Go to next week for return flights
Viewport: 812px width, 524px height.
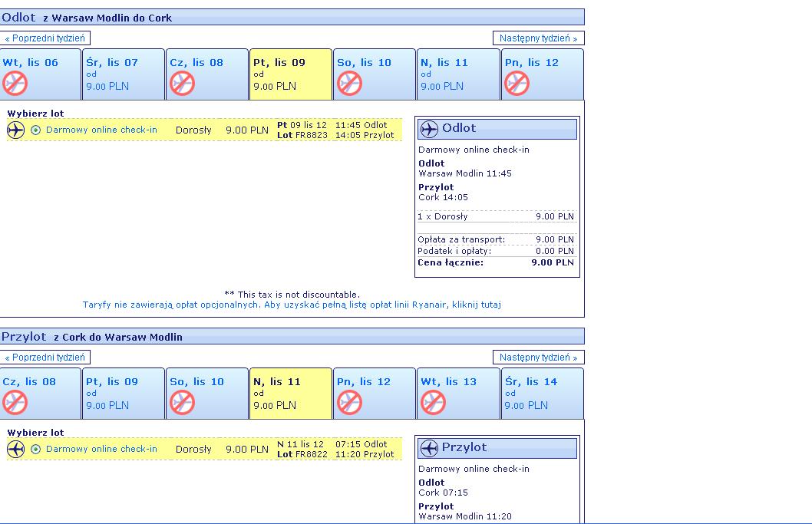click(x=539, y=358)
